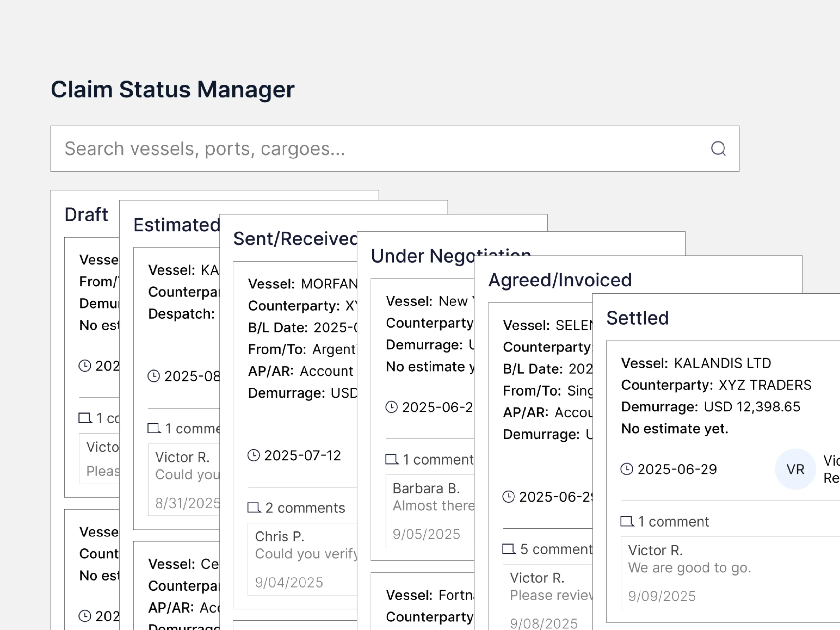Click the clock icon beside 2025-07-12
Viewport: 840px width, 630px height.
254,455
